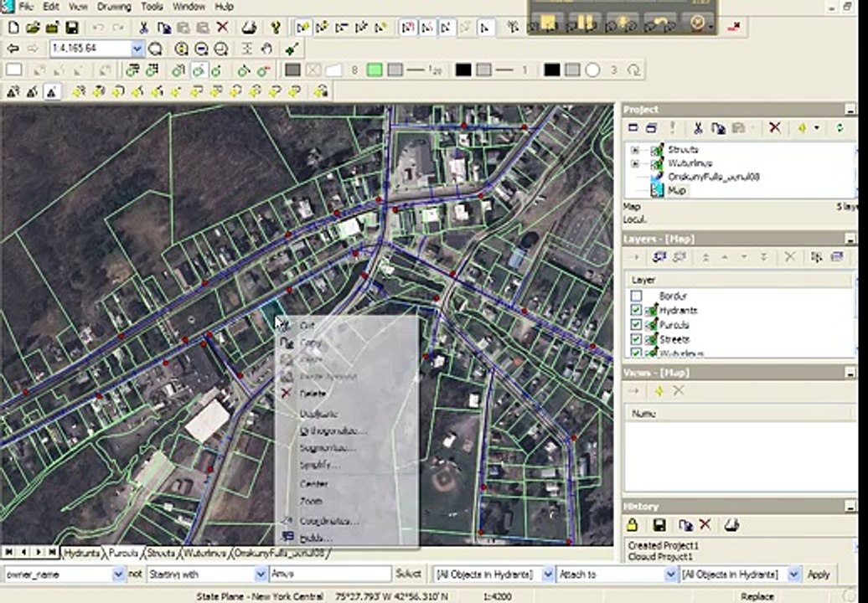Choose Delete from the context menu
868x603 pixels.
click(x=313, y=394)
